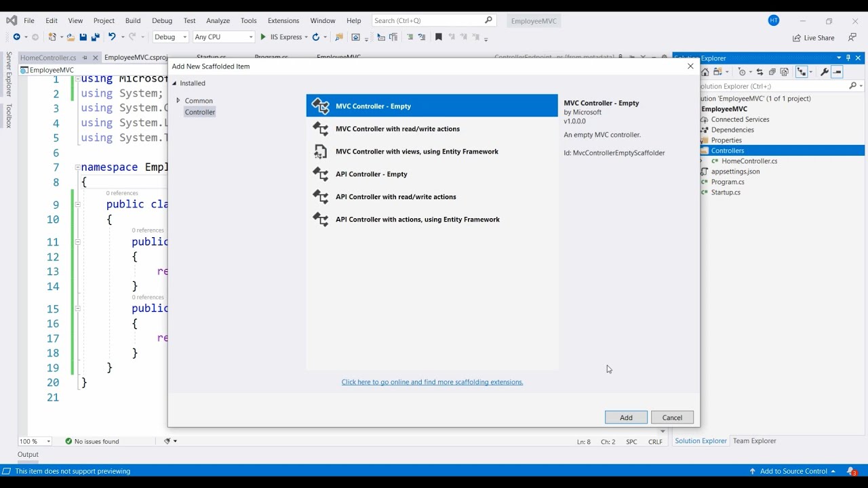868x488 pixels.
Task: Open the Server Explorer side tab
Action: point(9,74)
